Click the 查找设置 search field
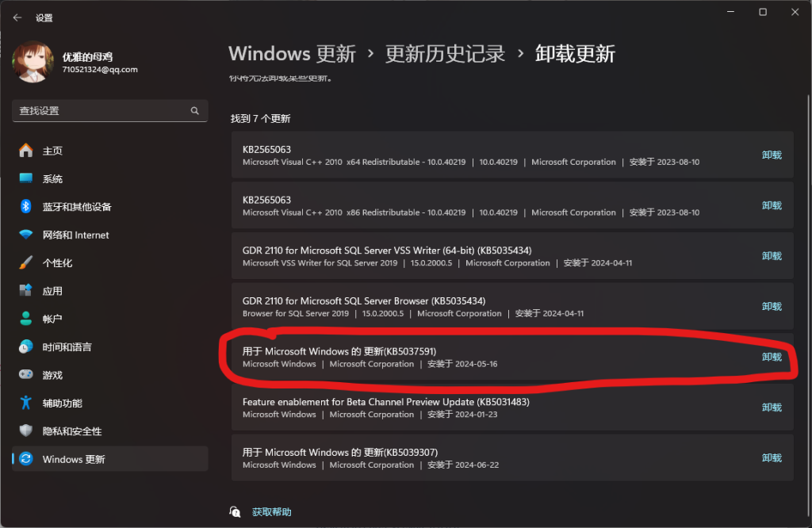The image size is (812, 528). (109, 111)
